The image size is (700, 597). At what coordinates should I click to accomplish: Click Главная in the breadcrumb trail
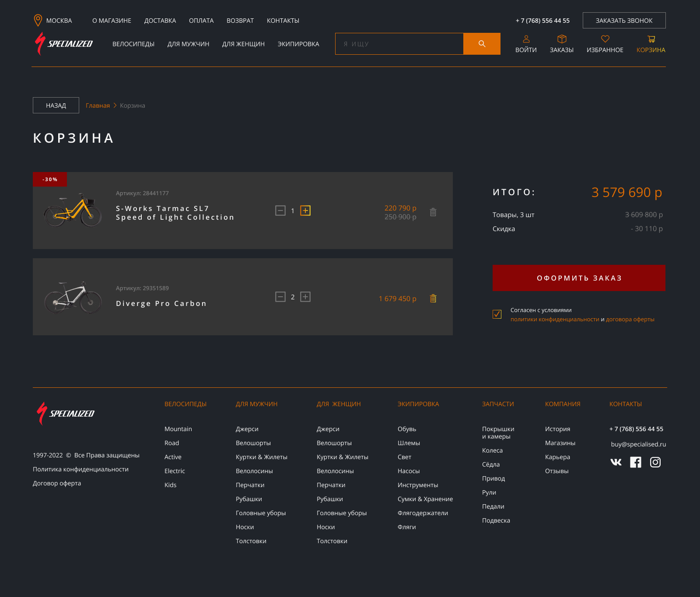point(98,105)
